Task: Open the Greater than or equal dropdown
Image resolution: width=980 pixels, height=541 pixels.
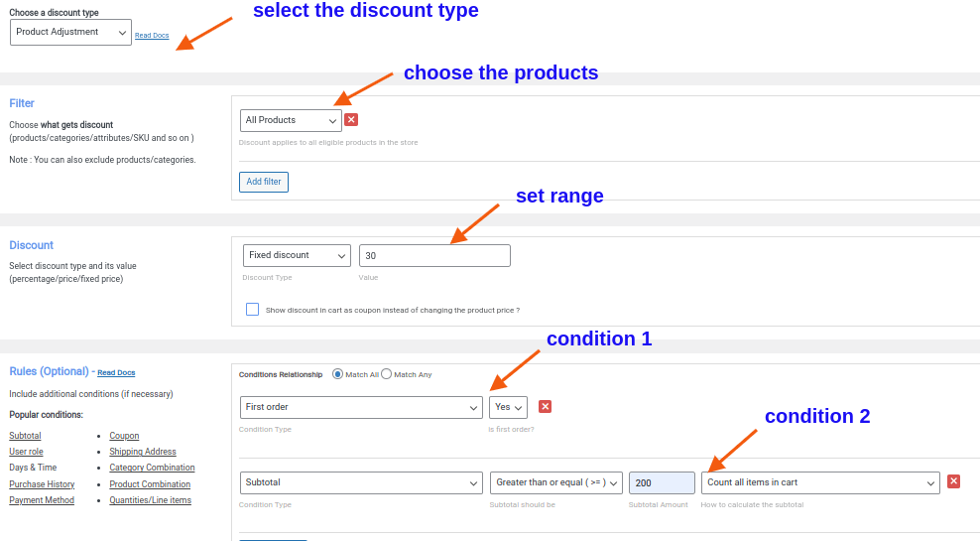Action: click(x=555, y=482)
